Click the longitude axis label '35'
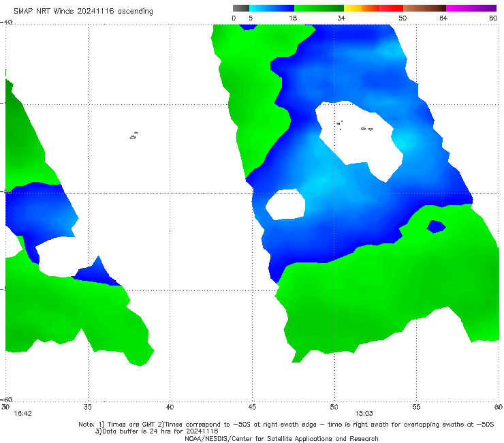This screenshot has width=504, height=443. pos(87,407)
